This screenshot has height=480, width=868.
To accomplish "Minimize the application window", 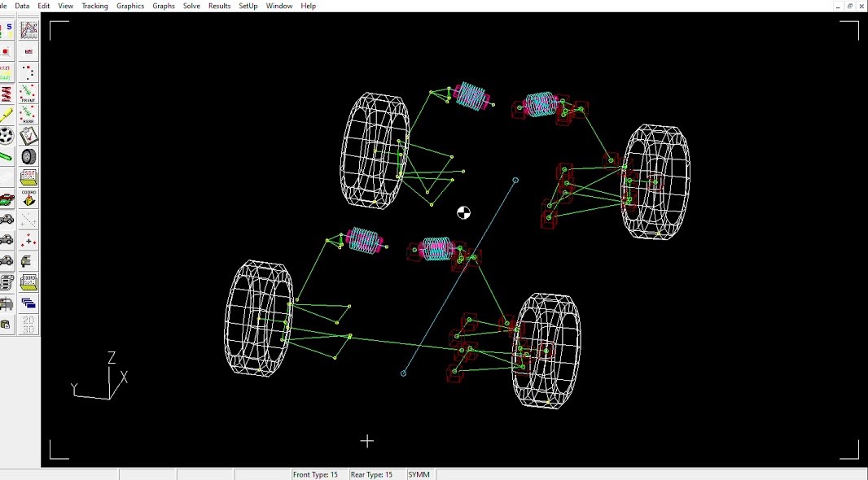I will (838, 6).
